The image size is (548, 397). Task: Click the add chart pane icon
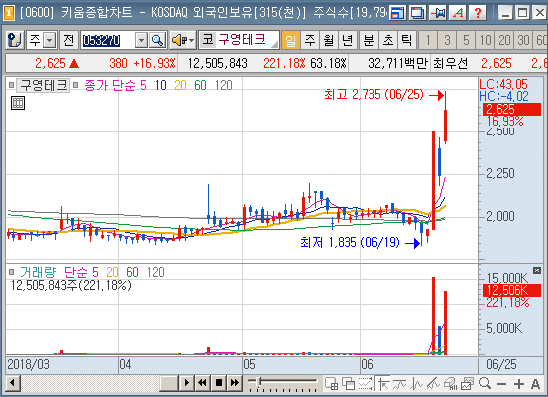tap(331, 383)
